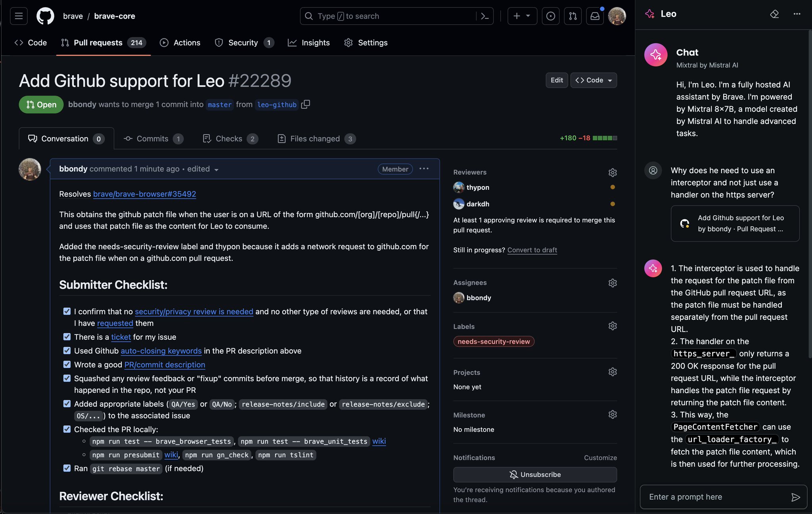Click the Unsubscribe button

[535, 475]
